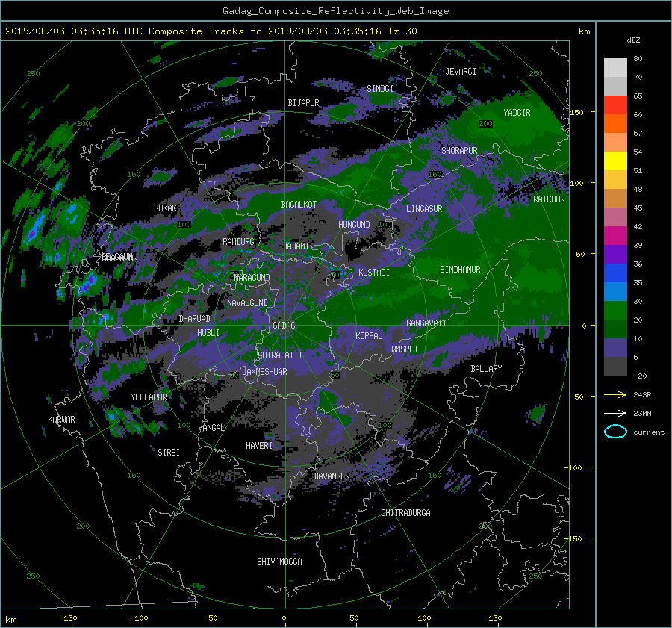The image size is (672, 628).
Task: Click the SINDGI city label
Action: (x=380, y=89)
